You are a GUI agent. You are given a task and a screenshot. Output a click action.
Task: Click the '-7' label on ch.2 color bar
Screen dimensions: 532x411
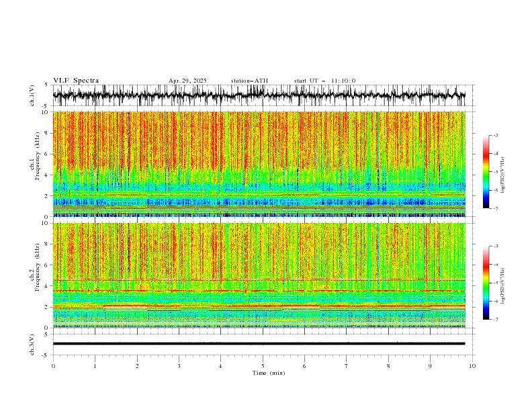pyautogui.click(x=495, y=320)
